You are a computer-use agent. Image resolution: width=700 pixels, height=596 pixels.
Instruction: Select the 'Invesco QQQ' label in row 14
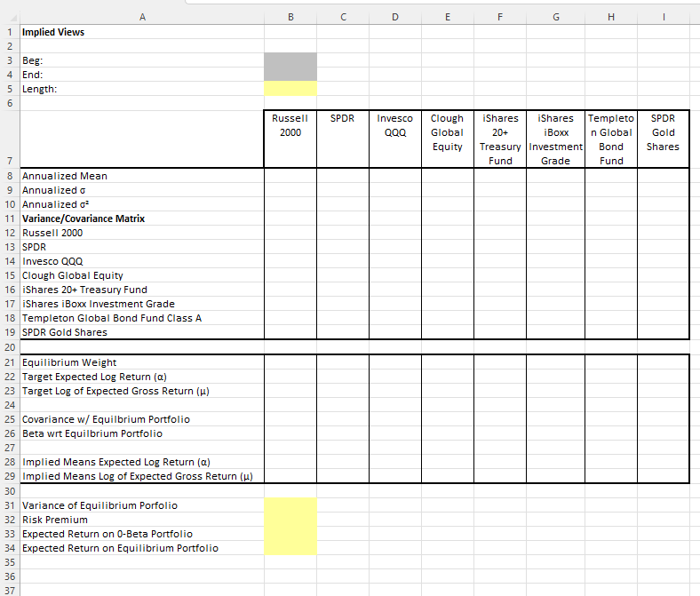point(142,261)
